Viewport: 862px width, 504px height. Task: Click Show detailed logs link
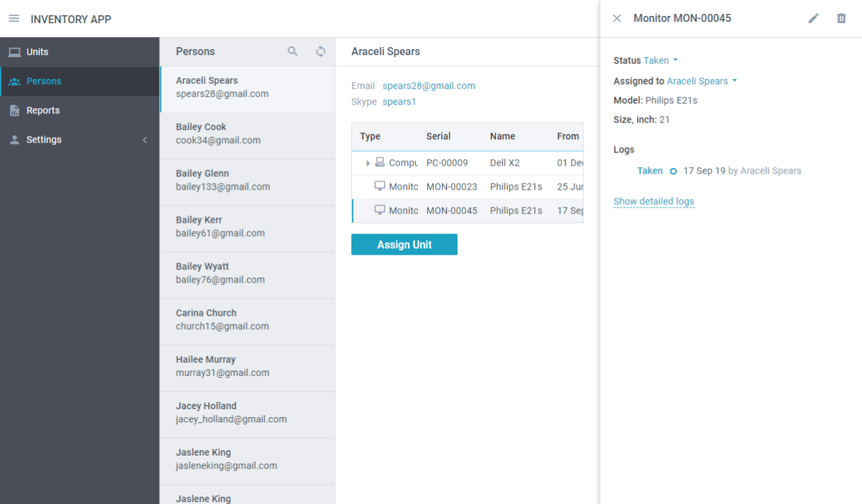tap(654, 202)
